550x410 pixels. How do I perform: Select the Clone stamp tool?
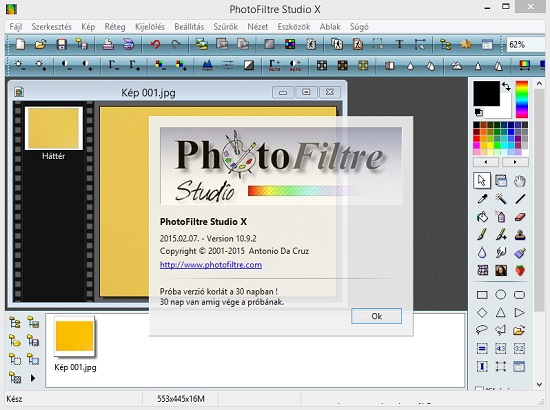click(x=520, y=235)
